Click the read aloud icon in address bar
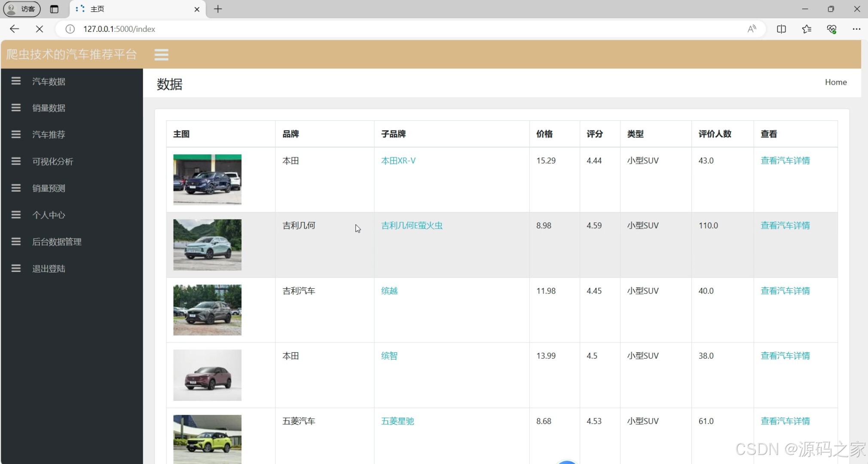 (752, 29)
